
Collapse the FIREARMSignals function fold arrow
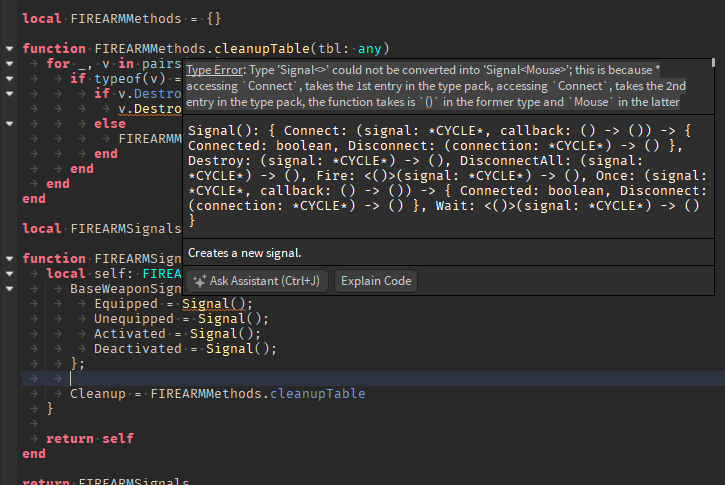pos(9,258)
